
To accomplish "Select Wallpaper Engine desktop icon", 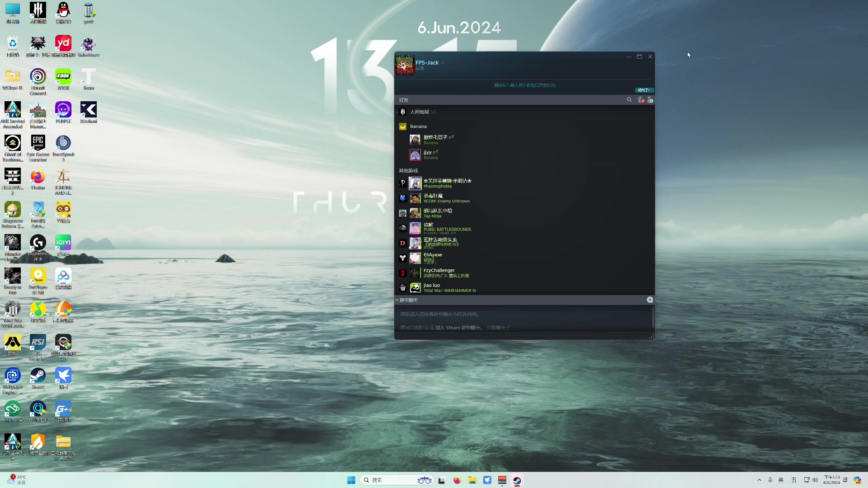I will (13, 380).
